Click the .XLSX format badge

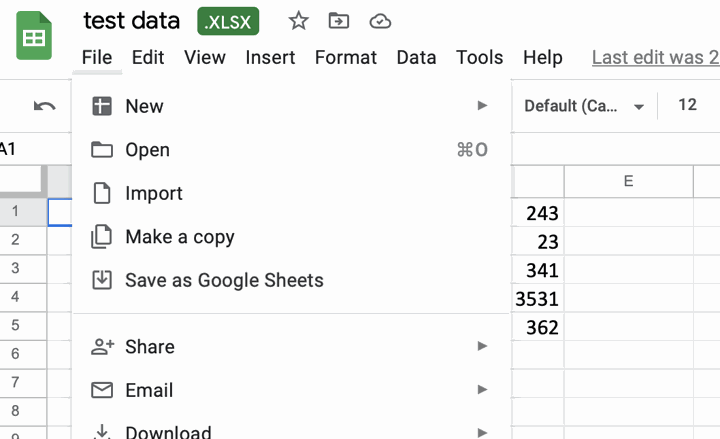[228, 22]
